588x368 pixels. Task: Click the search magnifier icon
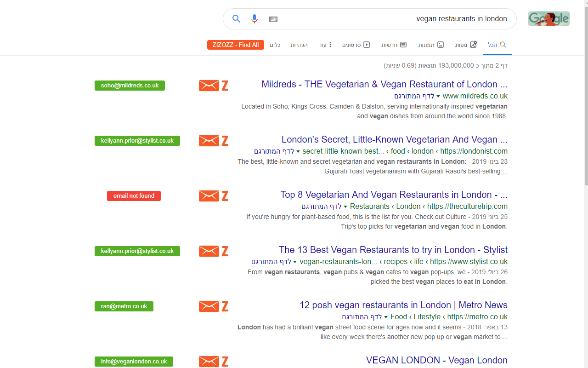(x=236, y=19)
